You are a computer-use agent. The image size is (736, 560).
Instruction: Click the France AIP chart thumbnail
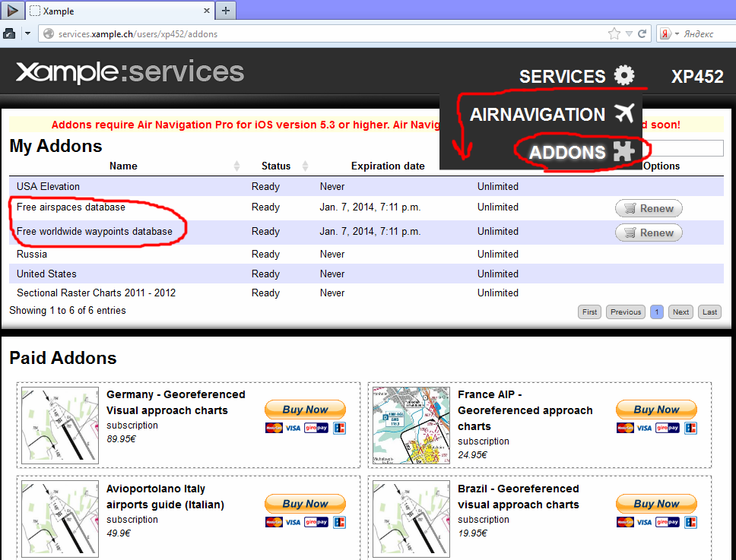point(411,426)
